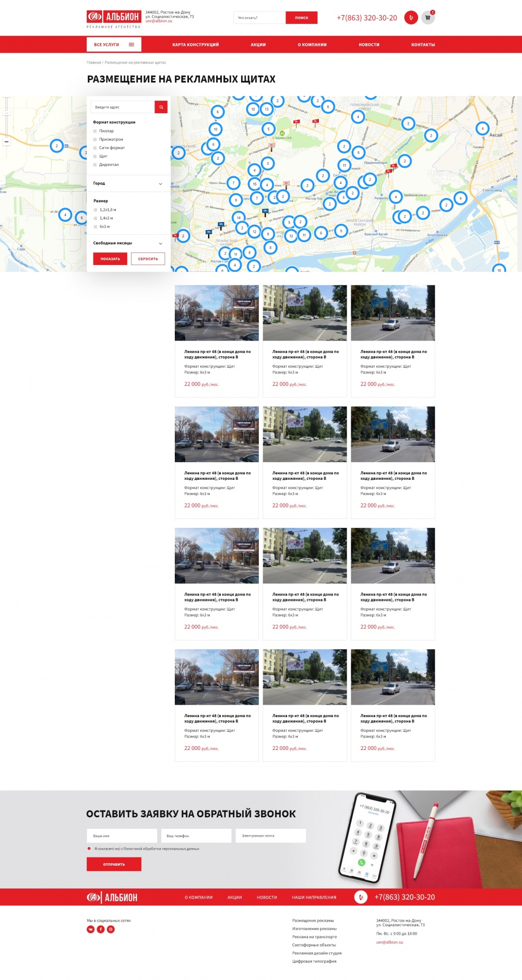The height and width of the screenshot is (980, 522).
Task: Open the Facebook social icon in footer
Action: [x=101, y=929]
